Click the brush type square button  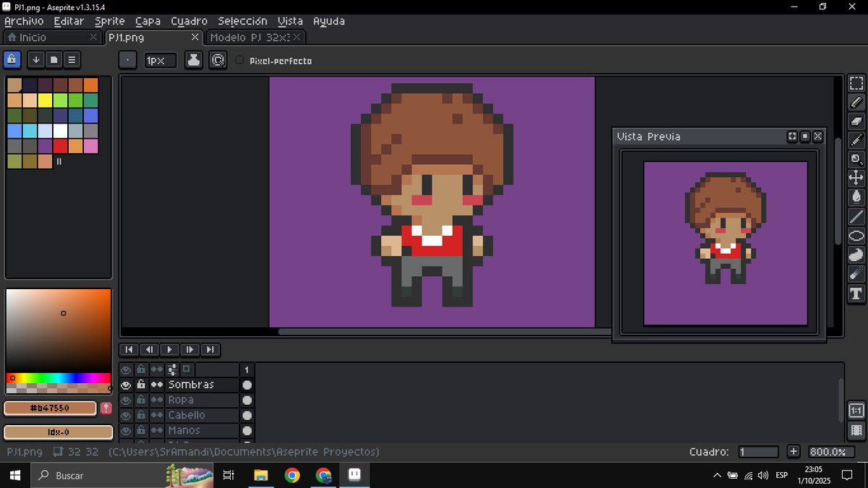point(127,61)
